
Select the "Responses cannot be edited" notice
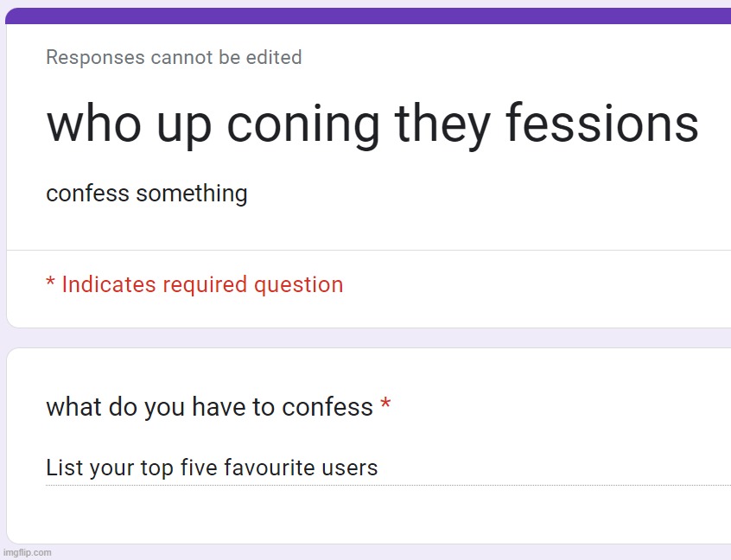(174, 57)
